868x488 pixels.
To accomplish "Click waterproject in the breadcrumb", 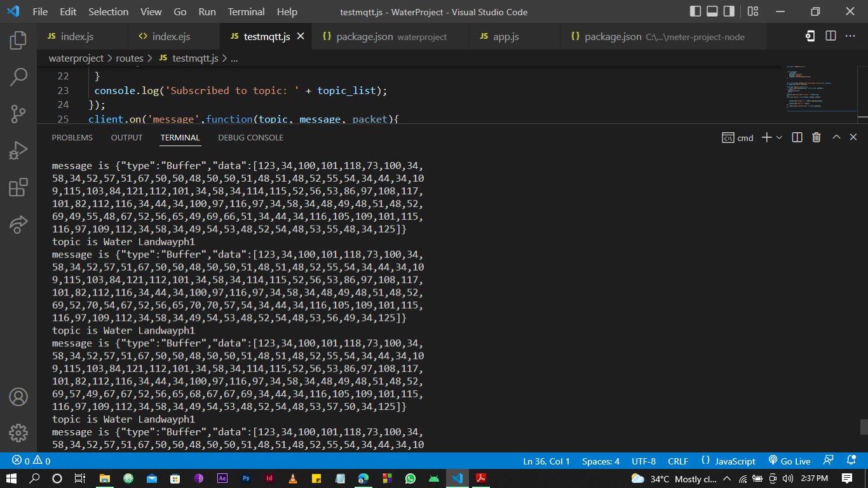I will [x=76, y=58].
